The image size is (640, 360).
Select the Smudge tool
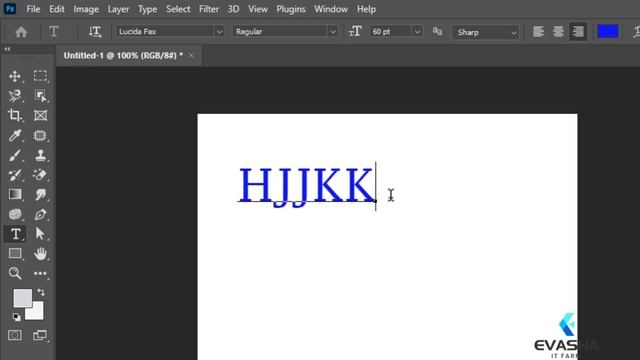point(40,194)
